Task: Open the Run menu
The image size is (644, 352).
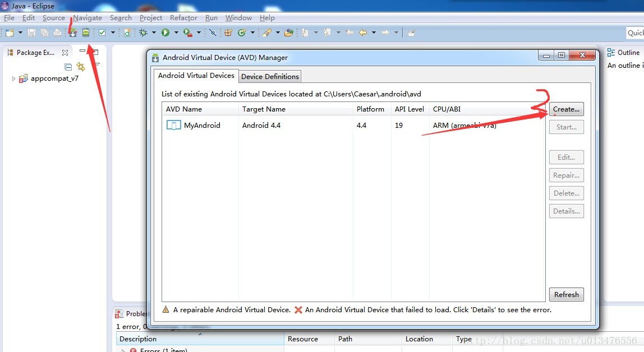Action: coord(211,17)
